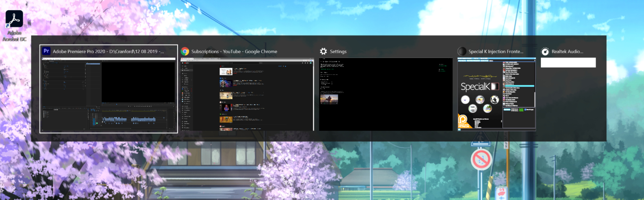644x200 pixels.
Task: Click the Special K half-circle app icon
Action: [x=462, y=51]
